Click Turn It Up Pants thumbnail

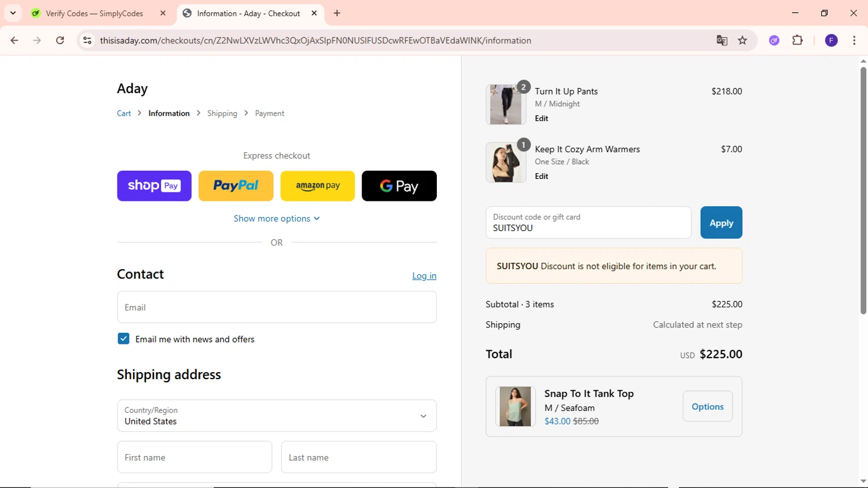(506, 105)
